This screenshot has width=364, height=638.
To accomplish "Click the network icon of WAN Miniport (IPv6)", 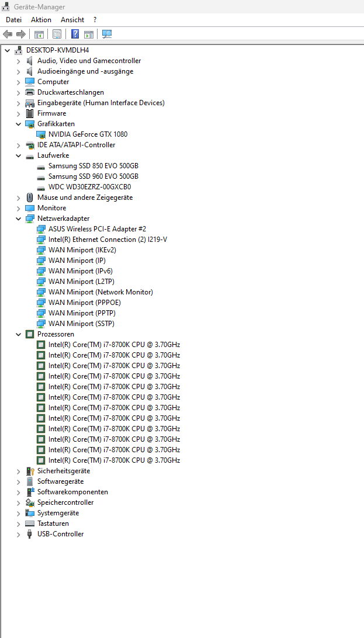I will pyautogui.click(x=41, y=271).
